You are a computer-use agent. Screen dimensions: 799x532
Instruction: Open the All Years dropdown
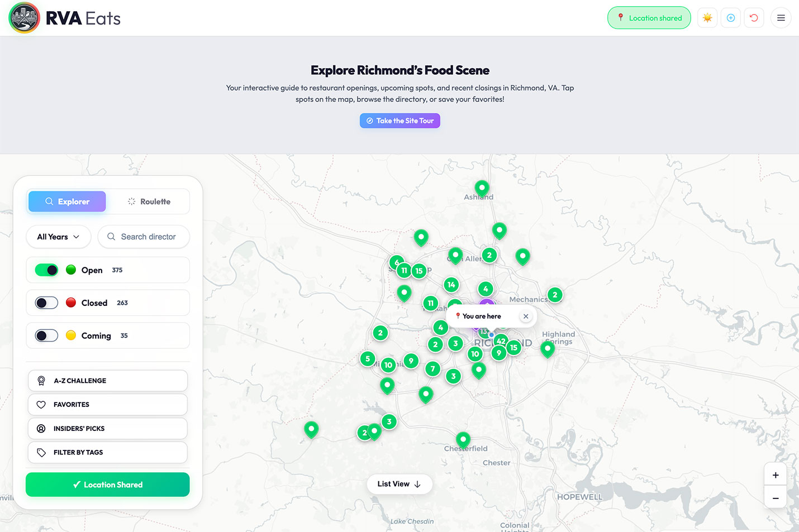(58, 237)
